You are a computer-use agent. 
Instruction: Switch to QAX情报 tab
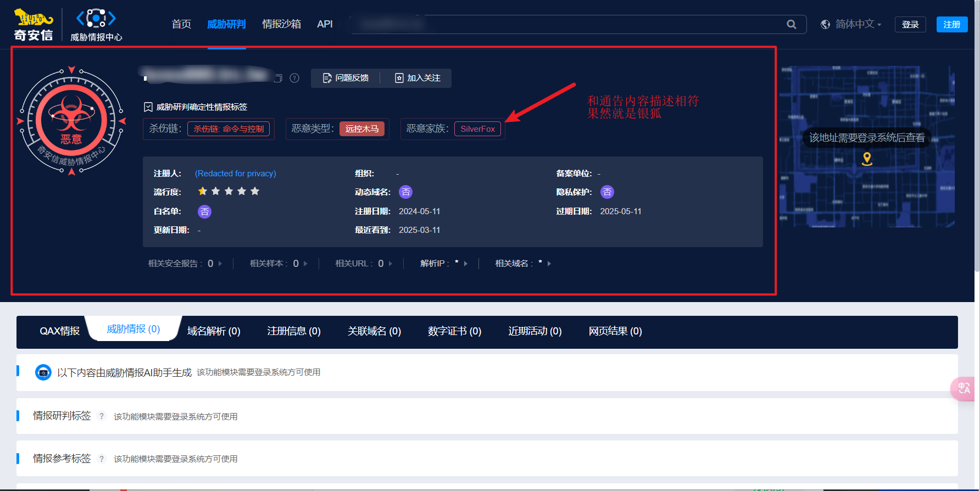point(59,331)
